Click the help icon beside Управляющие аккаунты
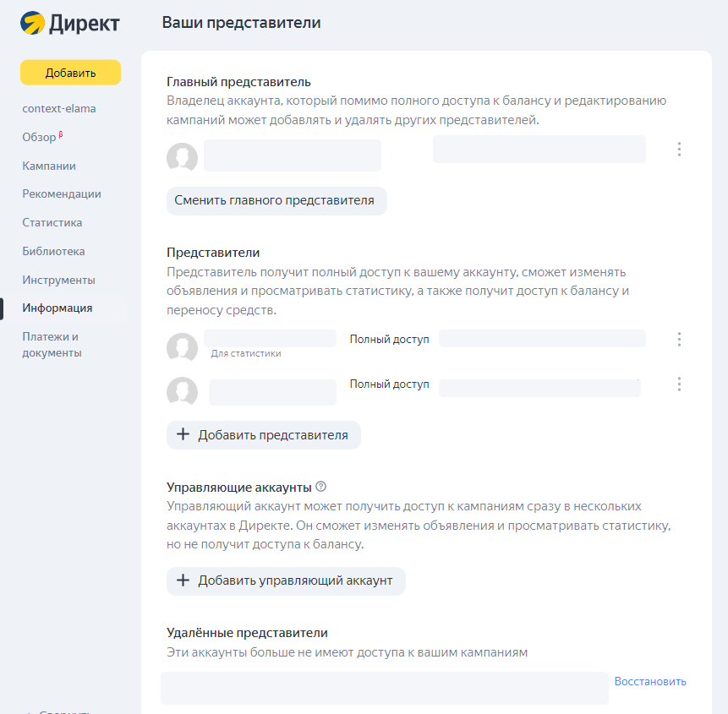Screen dimensions: 728x714 tap(320, 488)
